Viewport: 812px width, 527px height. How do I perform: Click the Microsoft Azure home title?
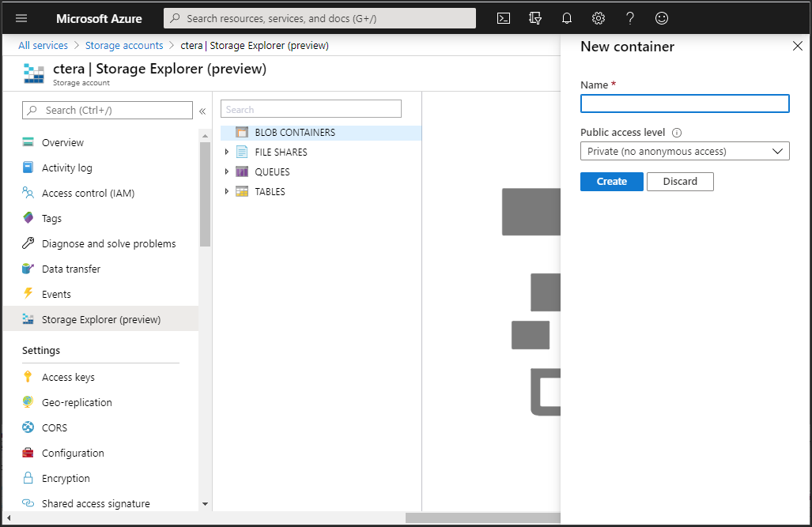(99, 19)
